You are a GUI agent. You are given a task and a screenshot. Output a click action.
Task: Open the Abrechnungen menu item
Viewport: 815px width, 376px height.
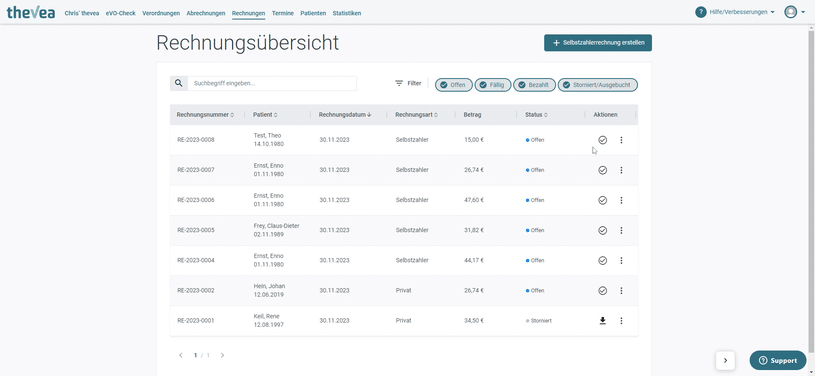(x=206, y=13)
